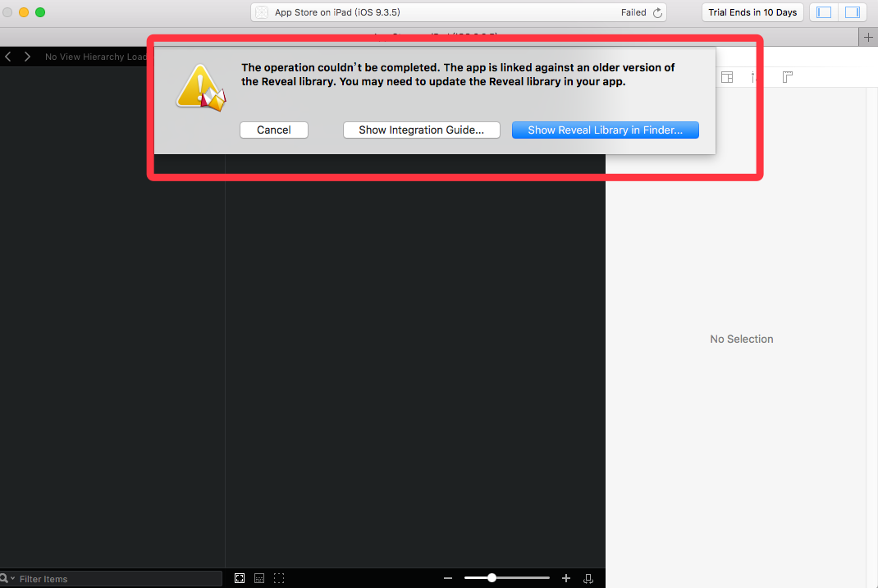Viewport: 878px width, 588px height.
Task: Select the ruler measurement inspector tab icon
Action: 787,77
